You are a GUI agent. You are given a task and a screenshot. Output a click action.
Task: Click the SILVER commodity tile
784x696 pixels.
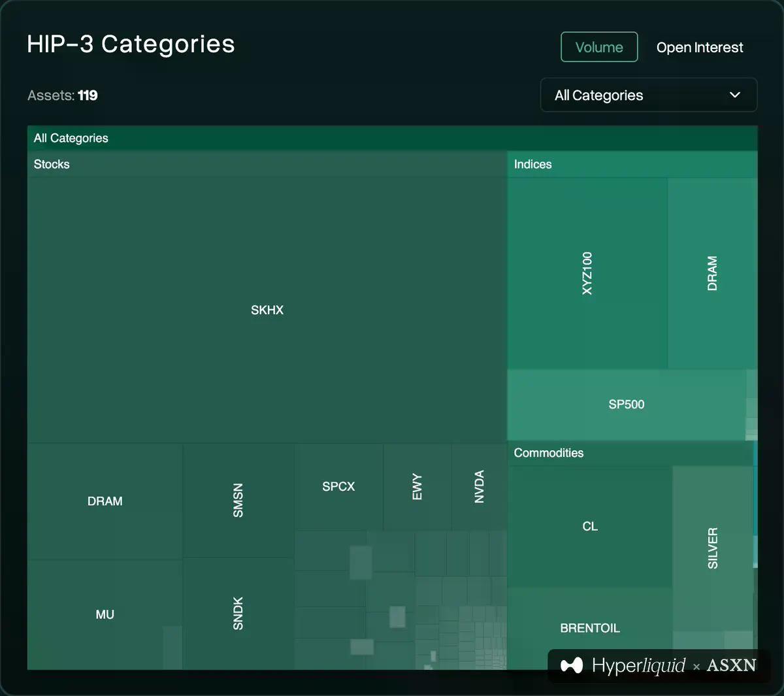pyautogui.click(x=713, y=548)
